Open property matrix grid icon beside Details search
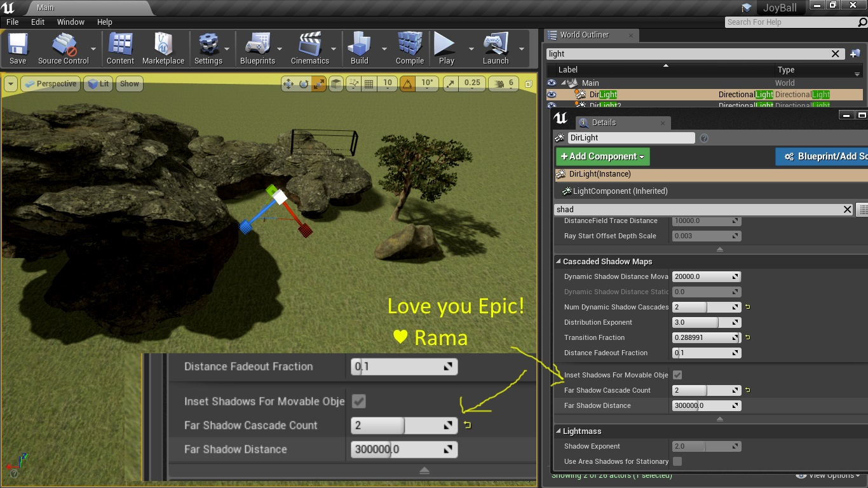Image resolution: width=868 pixels, height=488 pixels. pyautogui.click(x=863, y=209)
